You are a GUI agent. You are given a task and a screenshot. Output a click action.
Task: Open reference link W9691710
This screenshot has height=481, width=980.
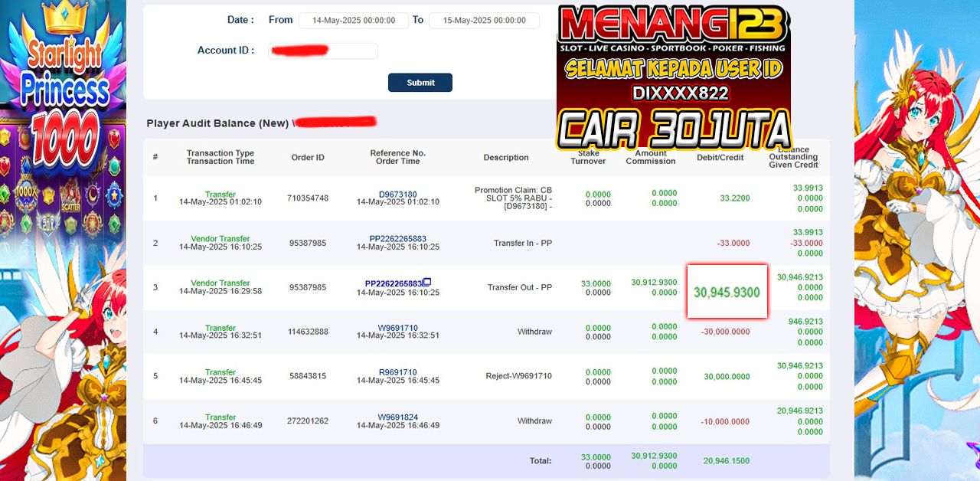pos(398,328)
